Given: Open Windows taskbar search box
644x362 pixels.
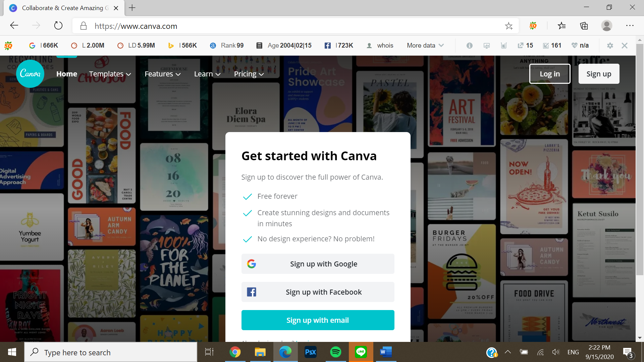Looking at the screenshot, I should [x=111, y=352].
